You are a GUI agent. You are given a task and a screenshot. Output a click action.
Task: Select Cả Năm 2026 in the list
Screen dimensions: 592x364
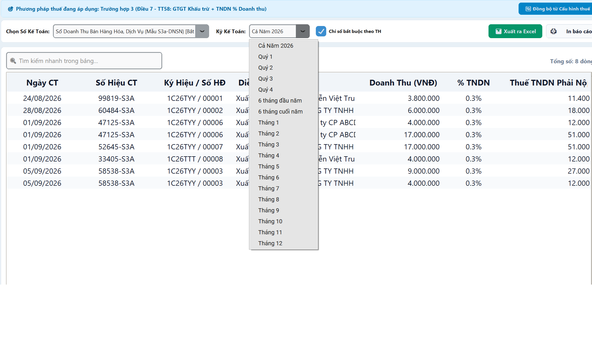tap(283, 46)
